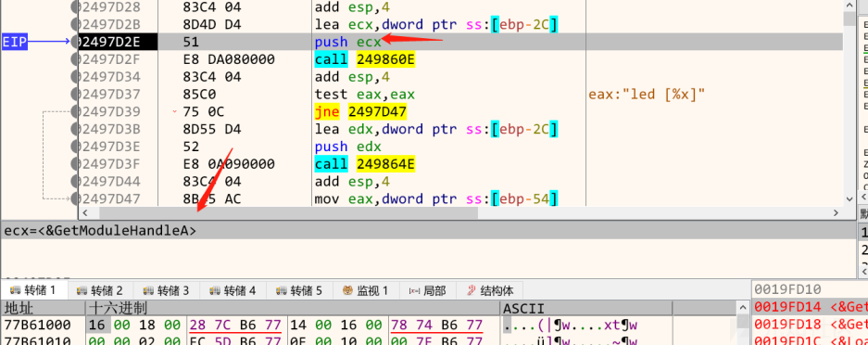The image size is (868, 345).
Task: Switch to the 转储 1 dump tab
Action: click(33, 290)
